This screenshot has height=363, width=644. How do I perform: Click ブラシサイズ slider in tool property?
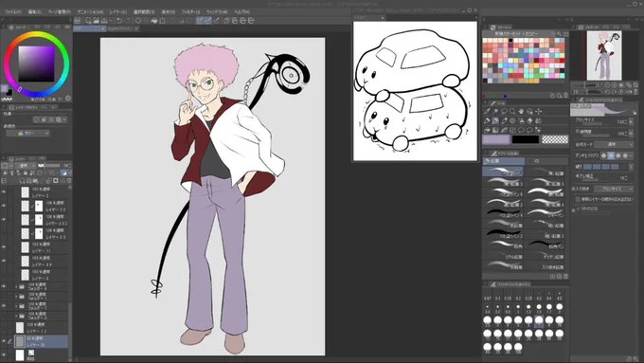click(x=595, y=123)
